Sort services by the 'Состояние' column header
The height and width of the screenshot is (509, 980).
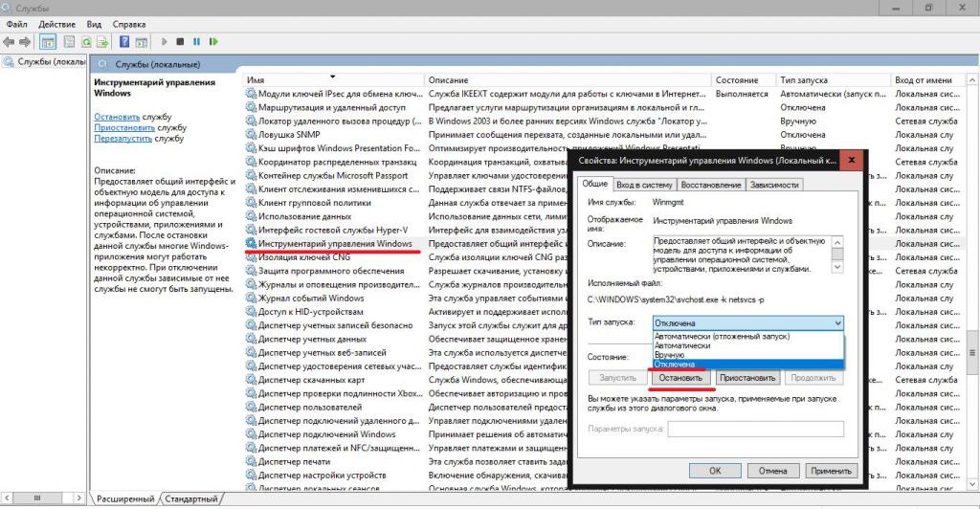(736, 79)
